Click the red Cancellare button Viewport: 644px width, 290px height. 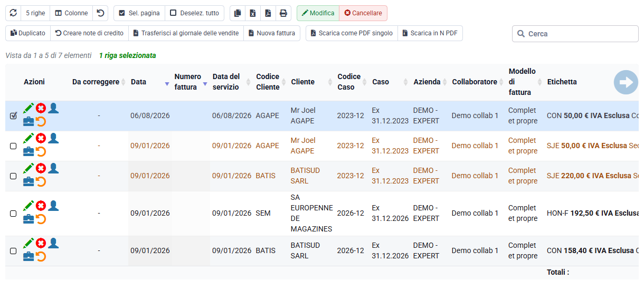pos(363,13)
